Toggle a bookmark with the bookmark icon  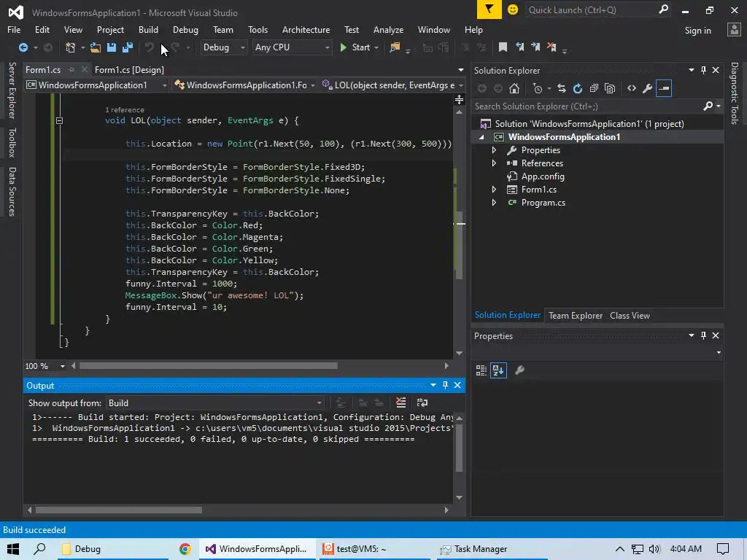coord(503,47)
